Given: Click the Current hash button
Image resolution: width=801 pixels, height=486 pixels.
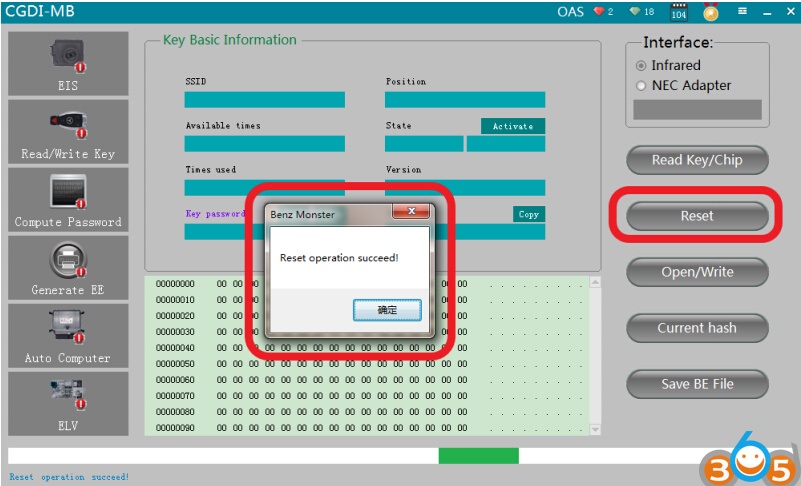Looking at the screenshot, I should coord(697,328).
